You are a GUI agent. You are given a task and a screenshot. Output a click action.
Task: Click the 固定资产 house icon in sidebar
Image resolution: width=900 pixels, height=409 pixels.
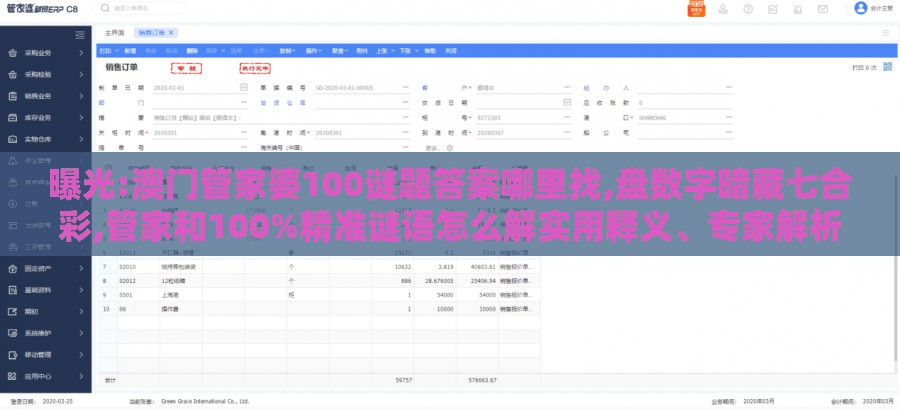click(12, 268)
